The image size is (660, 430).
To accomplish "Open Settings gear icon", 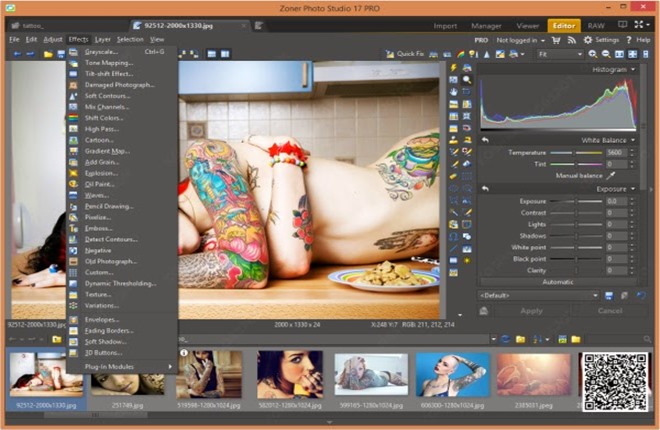I will click(588, 40).
